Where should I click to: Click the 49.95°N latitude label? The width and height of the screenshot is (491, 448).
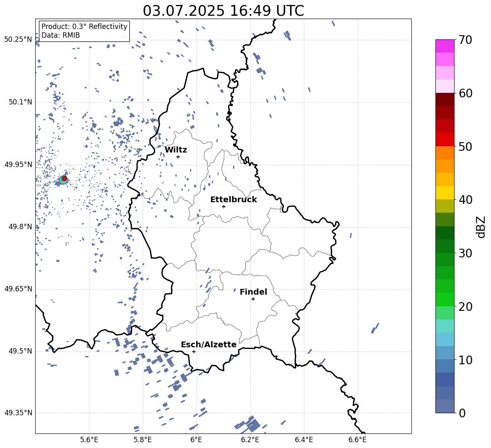pyautogui.click(x=18, y=164)
